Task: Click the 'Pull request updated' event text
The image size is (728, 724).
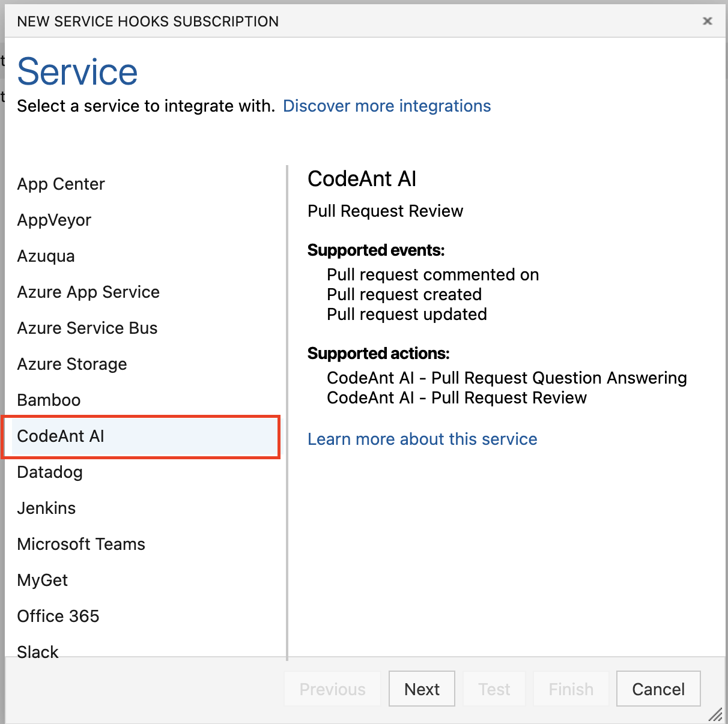Action: (x=407, y=314)
